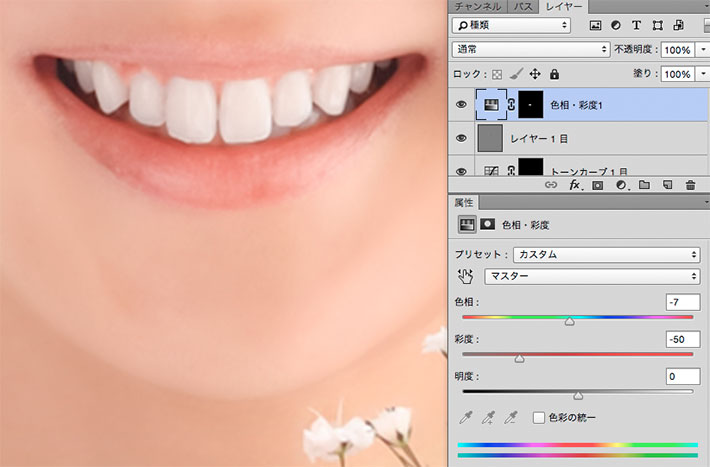710x467 pixels.
Task: Click the add layer mask icon
Action: click(598, 185)
